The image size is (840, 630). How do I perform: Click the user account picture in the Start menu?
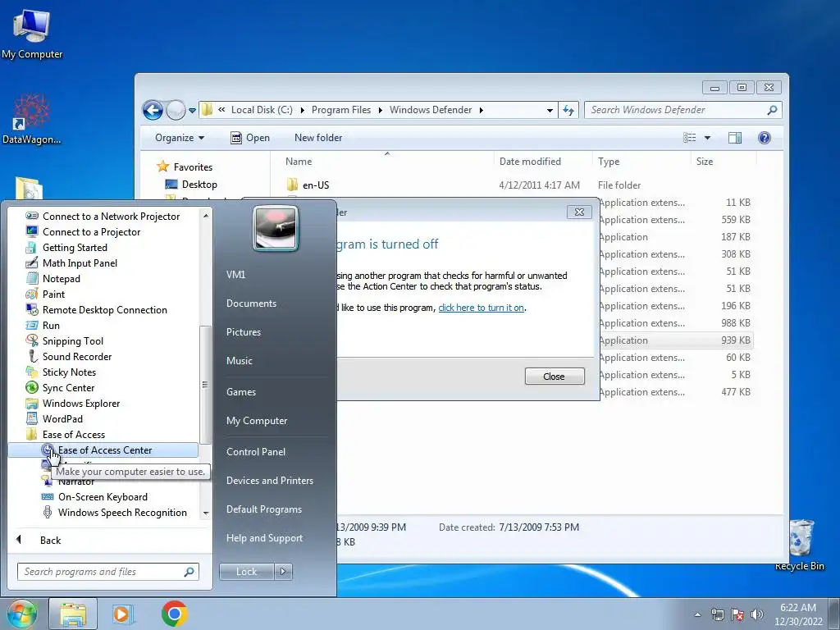pos(276,229)
